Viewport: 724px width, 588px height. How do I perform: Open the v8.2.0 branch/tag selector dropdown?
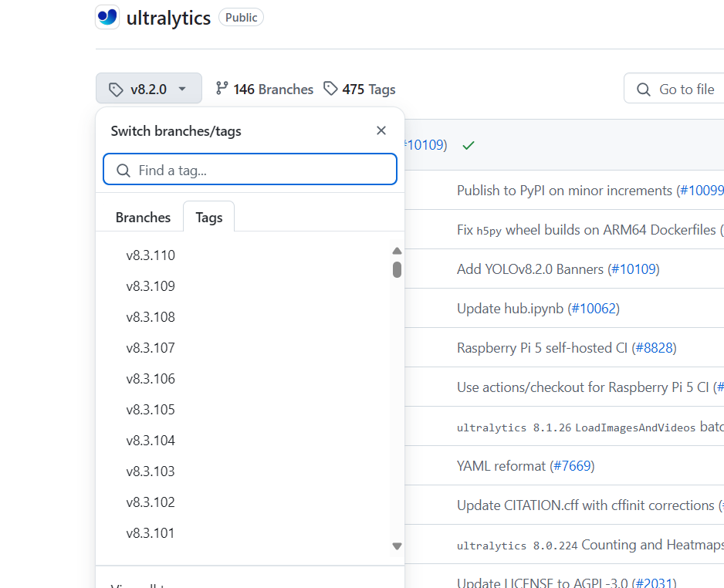pyautogui.click(x=149, y=88)
